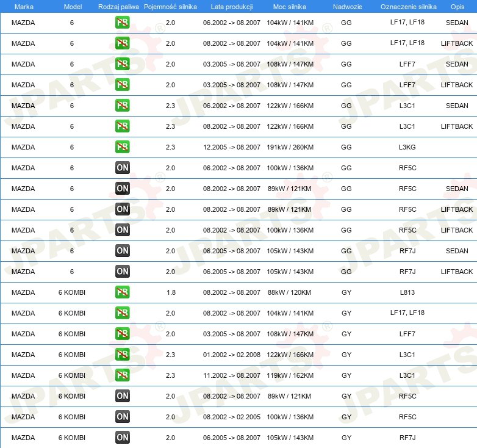The image size is (477, 448).
Task: Click 01.2002 -> 02.2008 production date cell
Action: click(x=232, y=355)
